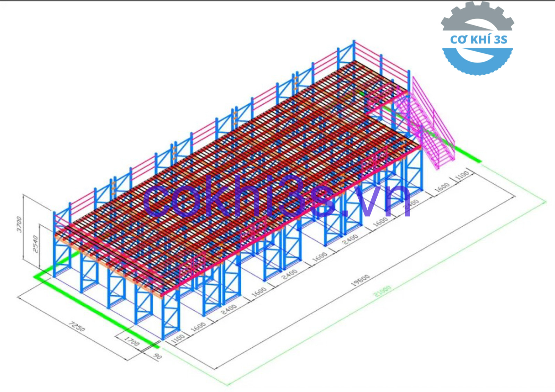This screenshot has height=392, width=555.
Task: Select the 90 dimension label
Action: point(157,356)
